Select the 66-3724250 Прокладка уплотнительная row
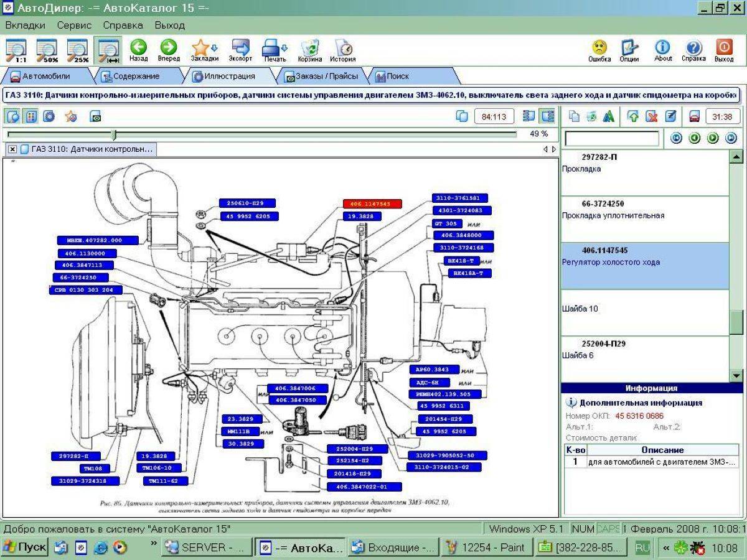The image size is (747, 560). pyautogui.click(x=645, y=219)
